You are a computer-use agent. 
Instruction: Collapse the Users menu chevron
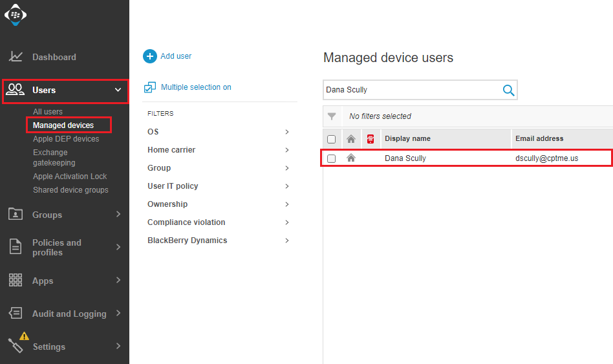(x=118, y=90)
